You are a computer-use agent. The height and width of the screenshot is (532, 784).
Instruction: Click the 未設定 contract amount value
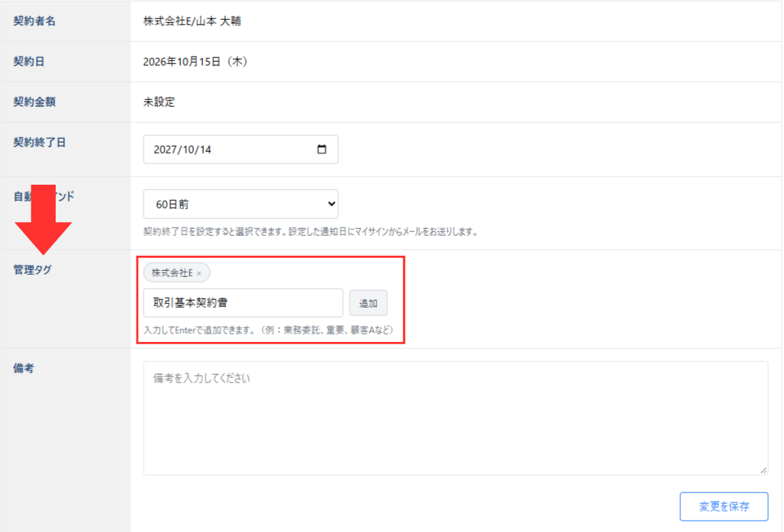[x=159, y=102]
